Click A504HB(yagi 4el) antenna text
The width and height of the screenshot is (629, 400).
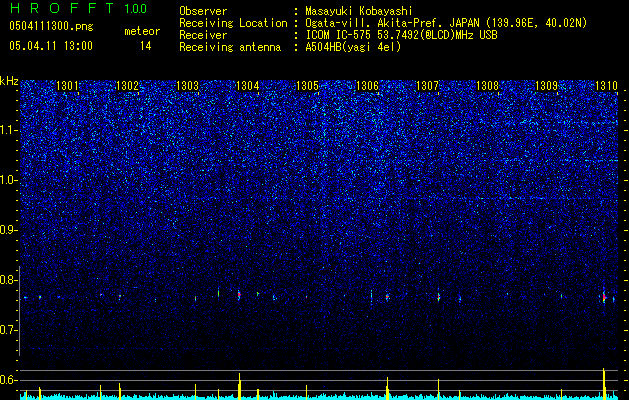point(353,47)
